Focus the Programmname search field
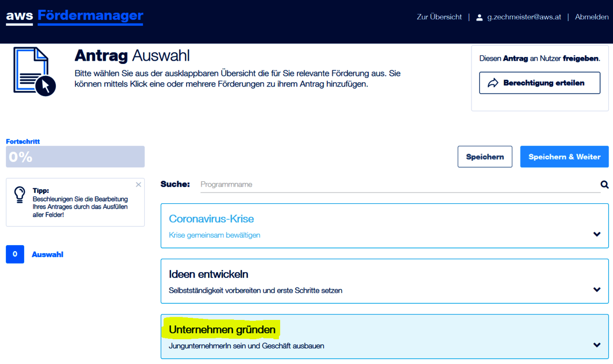Image resolution: width=613 pixels, height=364 pixels. tap(398, 184)
